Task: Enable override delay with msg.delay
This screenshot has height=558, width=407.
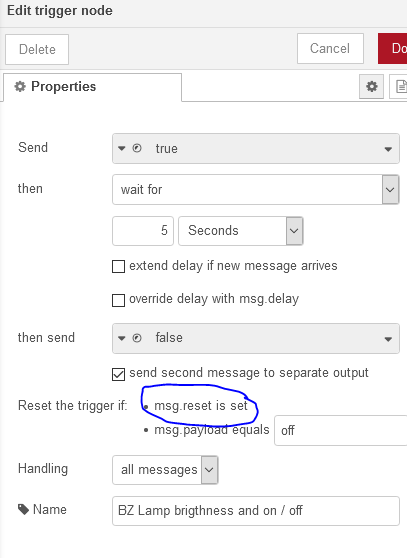Action: click(118, 300)
